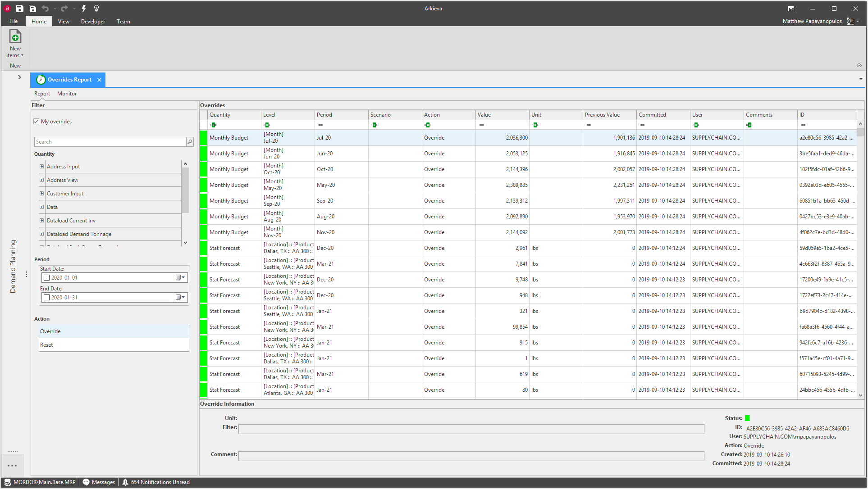Sort by the Committed column header
Viewport: 868px width, 489px height.
point(662,115)
